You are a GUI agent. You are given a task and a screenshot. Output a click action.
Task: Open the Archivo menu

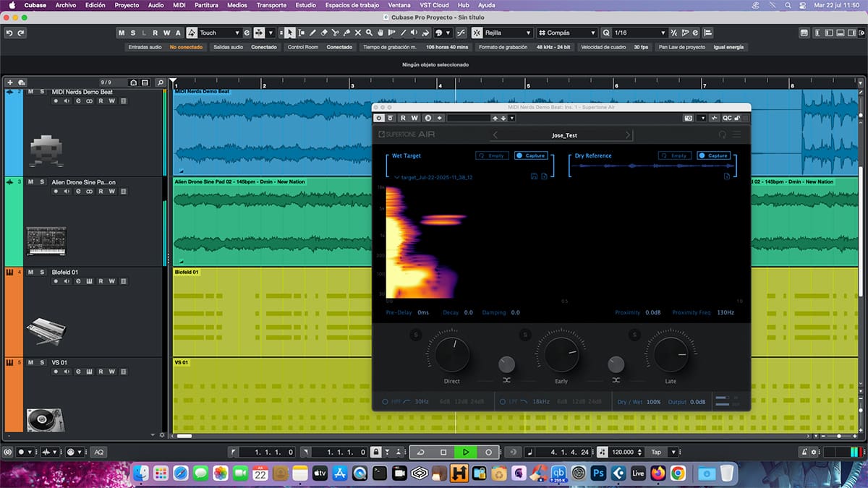[66, 5]
